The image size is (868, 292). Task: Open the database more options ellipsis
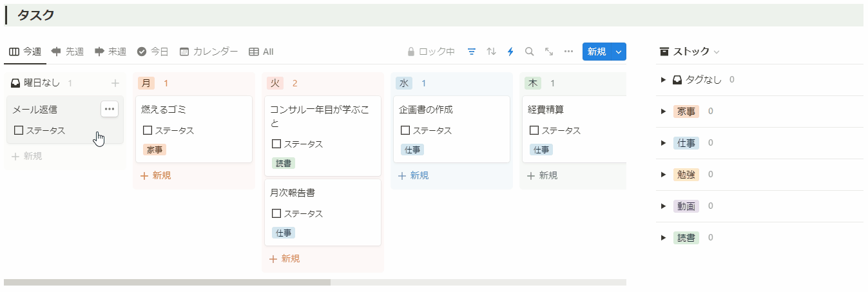568,52
